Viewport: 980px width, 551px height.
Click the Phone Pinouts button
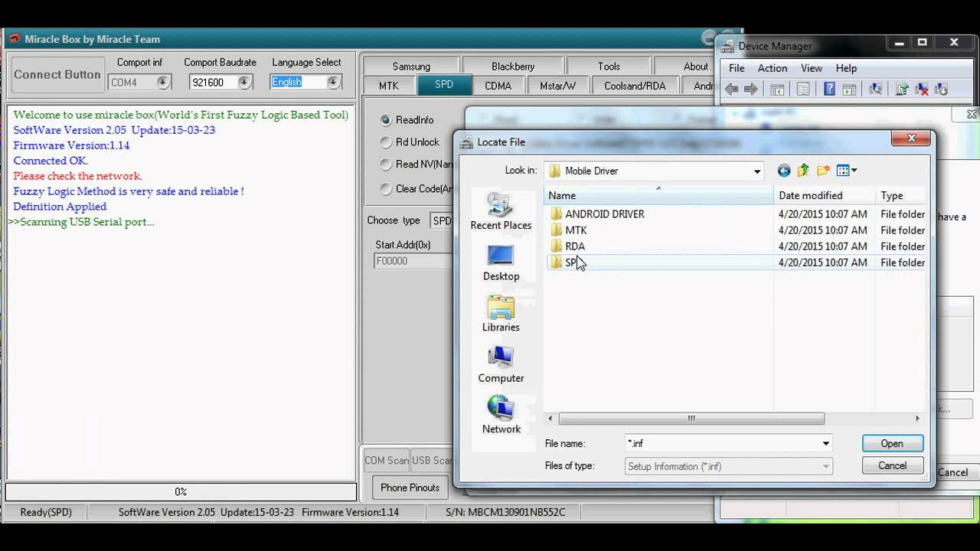[x=410, y=487]
